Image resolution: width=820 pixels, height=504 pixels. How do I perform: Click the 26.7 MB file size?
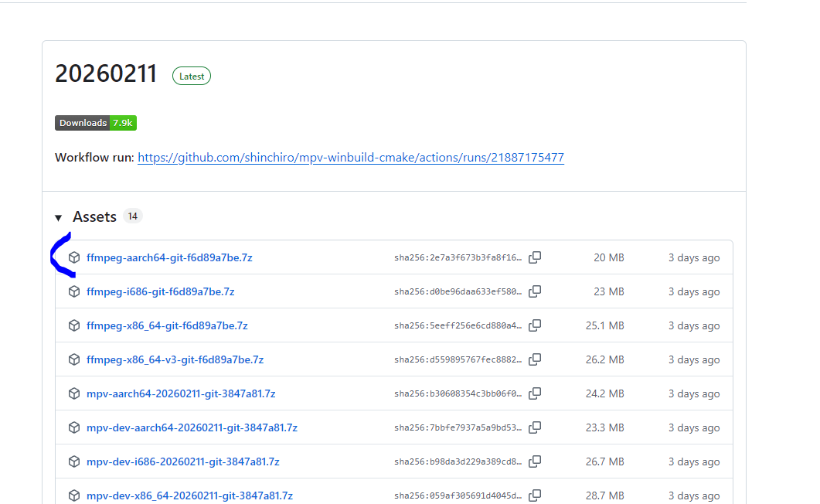coord(605,461)
